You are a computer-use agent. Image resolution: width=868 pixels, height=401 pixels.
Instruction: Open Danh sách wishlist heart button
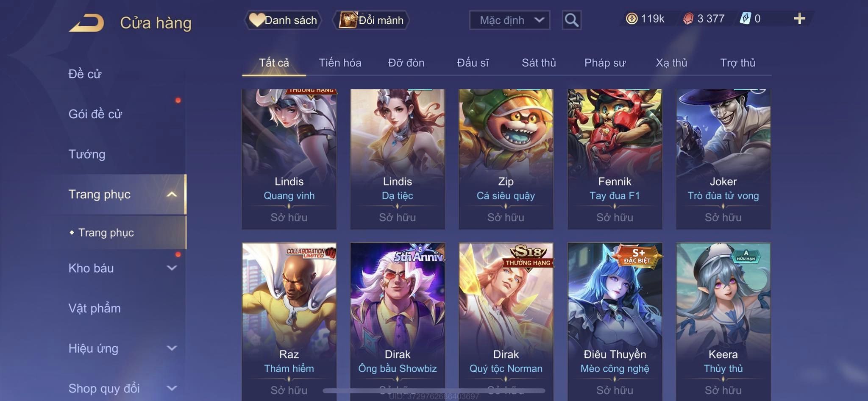click(x=283, y=20)
